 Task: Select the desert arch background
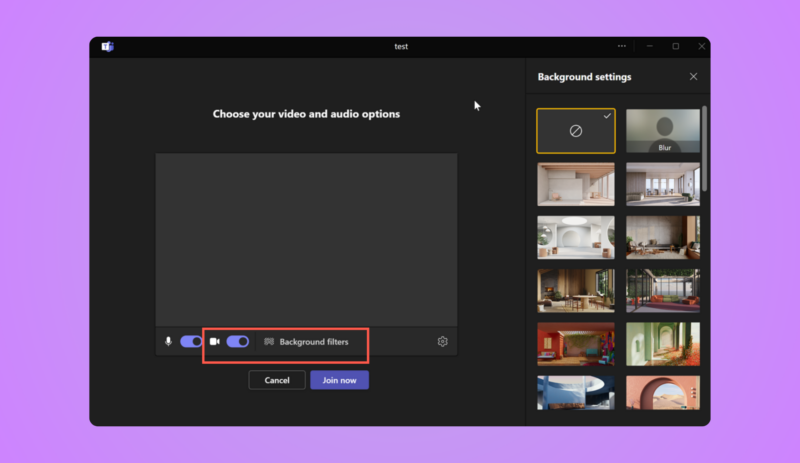coord(663,393)
